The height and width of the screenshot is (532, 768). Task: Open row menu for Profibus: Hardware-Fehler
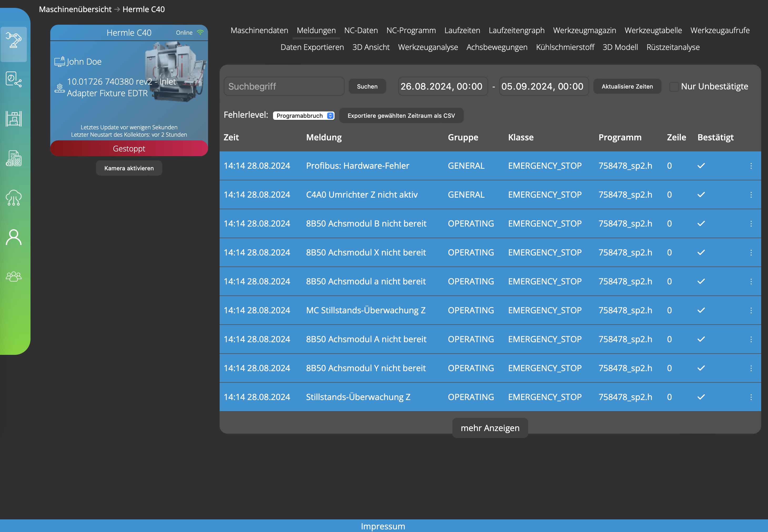click(751, 166)
